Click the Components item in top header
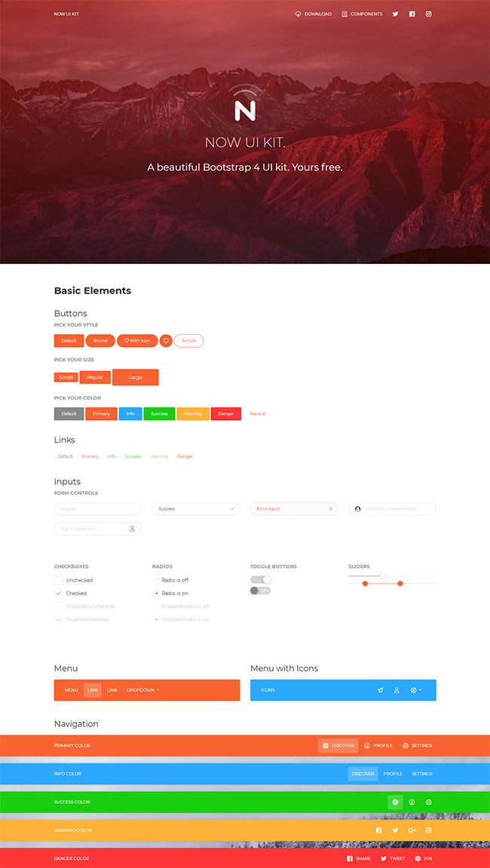This screenshot has width=490, height=868. coord(362,14)
